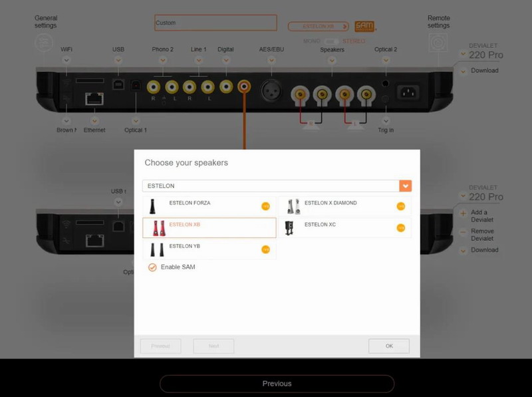This screenshot has width=532, height=397.
Task: Open the Remote settings icon
Action: (x=438, y=43)
